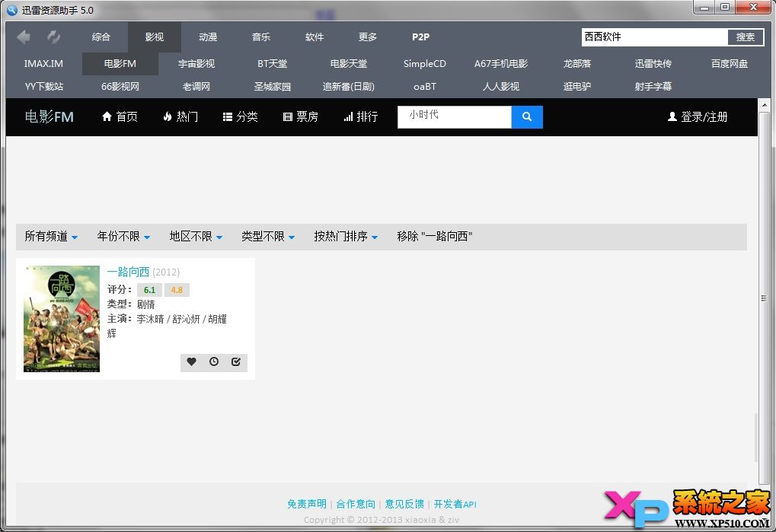The height and width of the screenshot is (532, 776).
Task: Open 圣城家园 site shortcut
Action: pos(272,87)
